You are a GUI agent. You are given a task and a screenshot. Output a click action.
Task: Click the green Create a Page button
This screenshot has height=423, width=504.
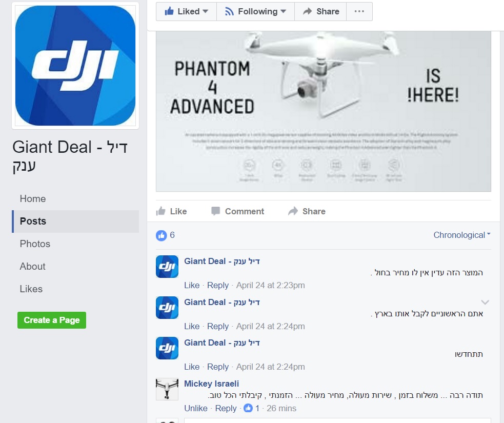point(52,320)
